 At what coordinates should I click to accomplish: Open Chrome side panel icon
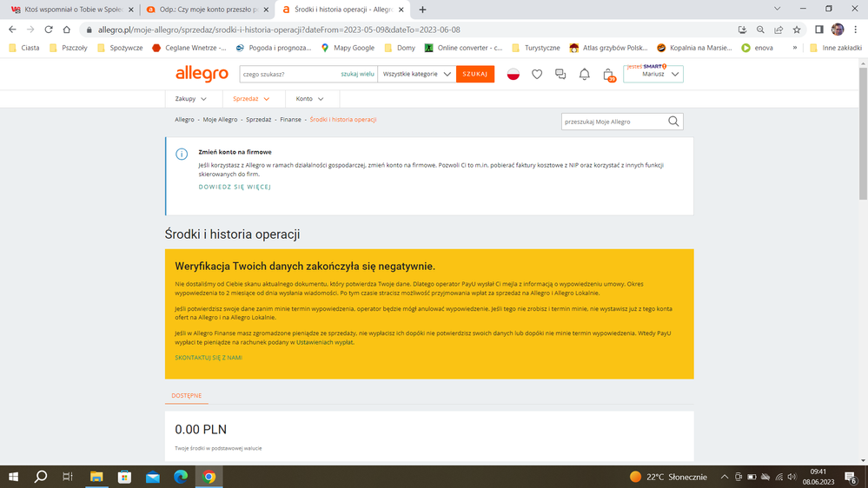point(819,30)
